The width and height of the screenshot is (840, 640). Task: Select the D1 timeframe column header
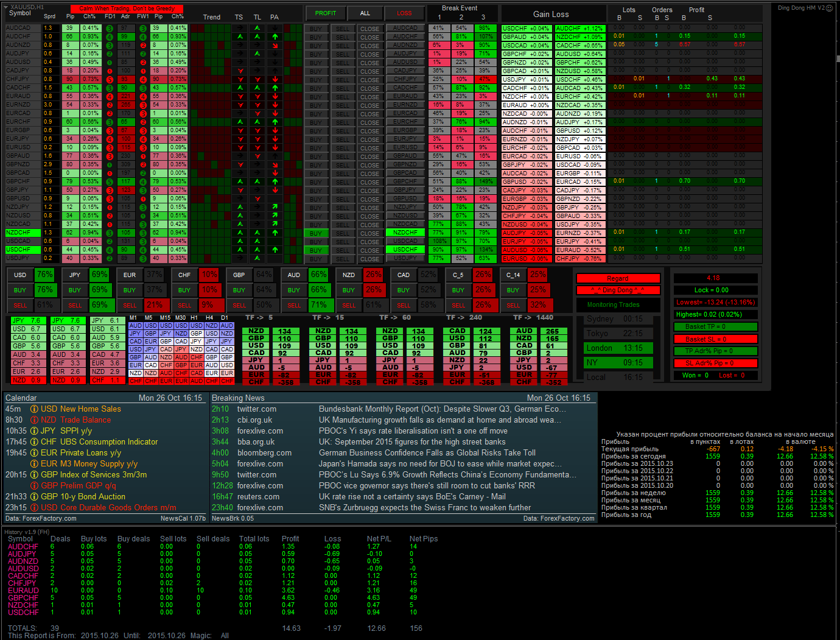(x=225, y=317)
